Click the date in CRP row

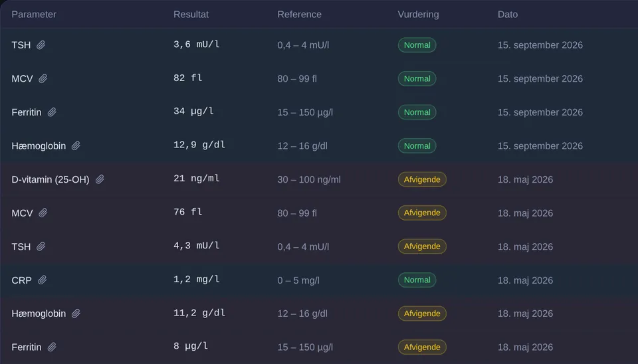[525, 280]
